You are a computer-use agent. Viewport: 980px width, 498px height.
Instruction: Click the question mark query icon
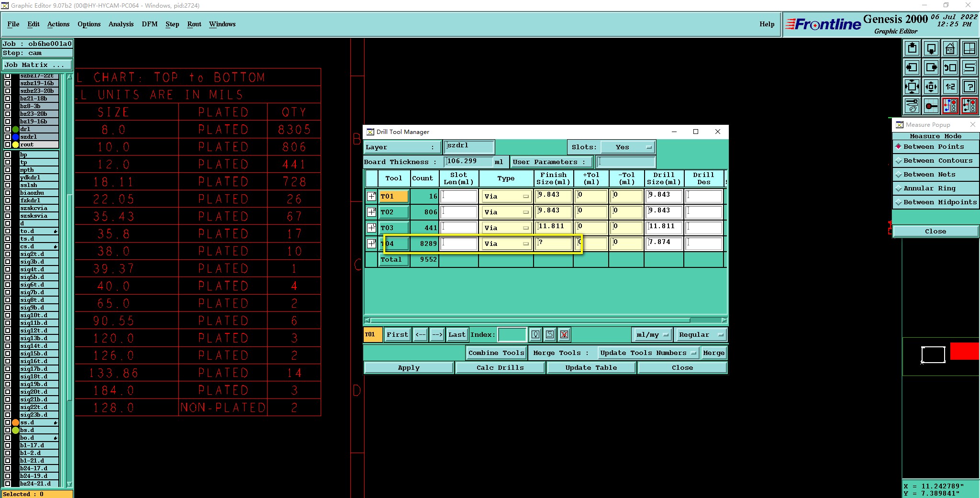(969, 87)
